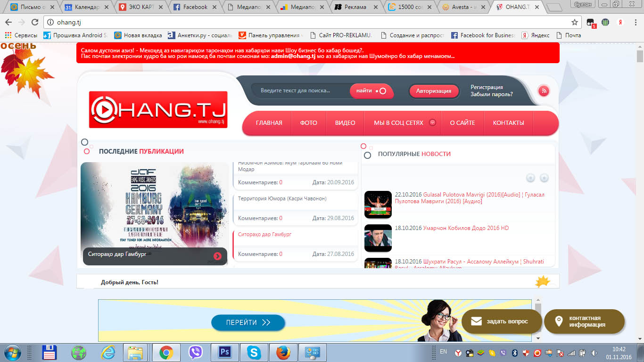Expand the МЫ В СОЦ СЕТЯХ dropdown
The height and width of the screenshot is (362, 644).
click(x=432, y=123)
